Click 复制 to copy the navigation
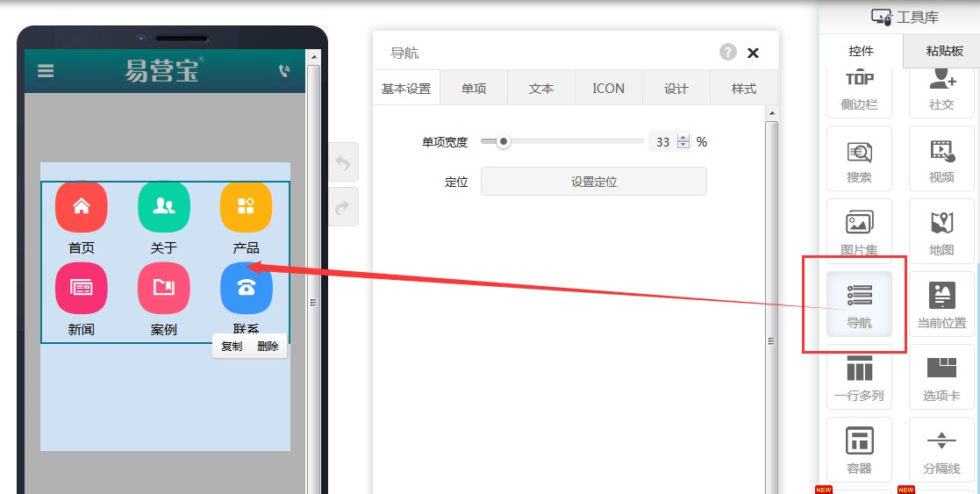 [x=232, y=346]
